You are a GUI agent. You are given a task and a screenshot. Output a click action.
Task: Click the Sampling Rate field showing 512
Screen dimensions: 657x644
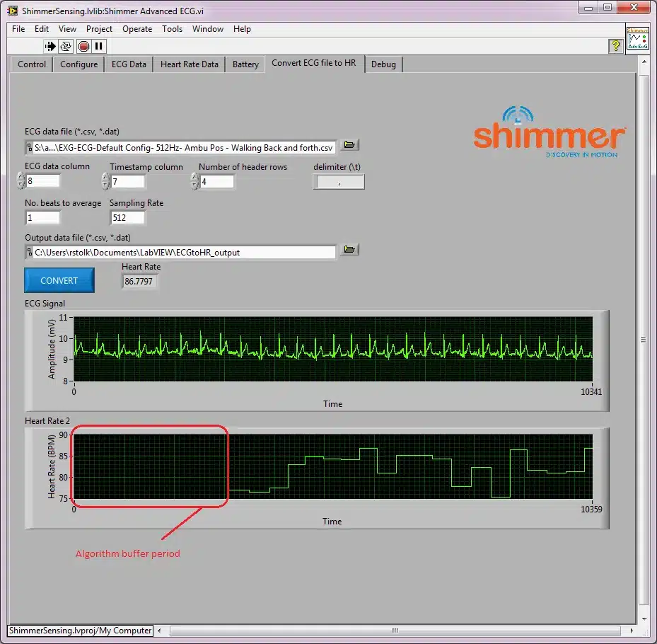tap(128, 217)
